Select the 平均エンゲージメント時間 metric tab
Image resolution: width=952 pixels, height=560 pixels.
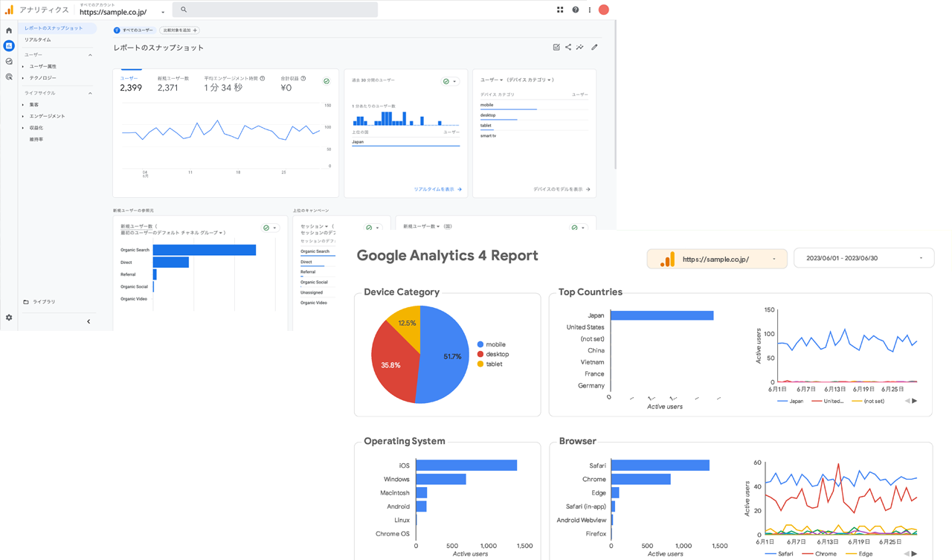click(234, 84)
